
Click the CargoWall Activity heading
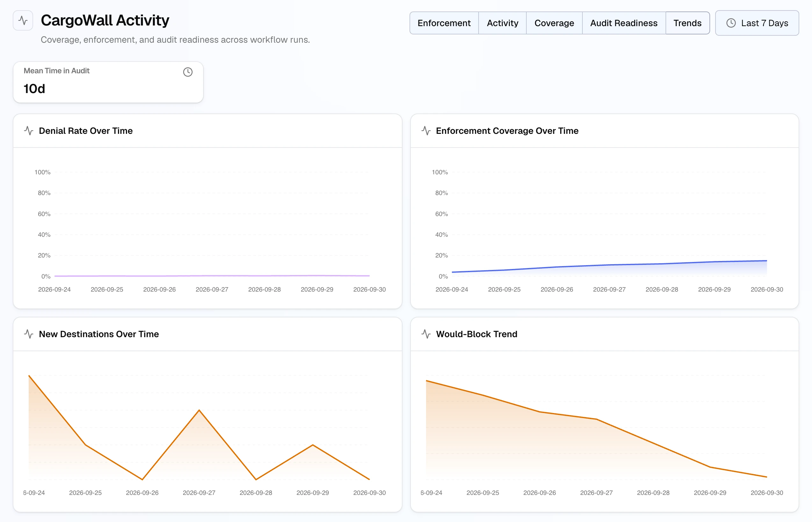click(x=105, y=20)
